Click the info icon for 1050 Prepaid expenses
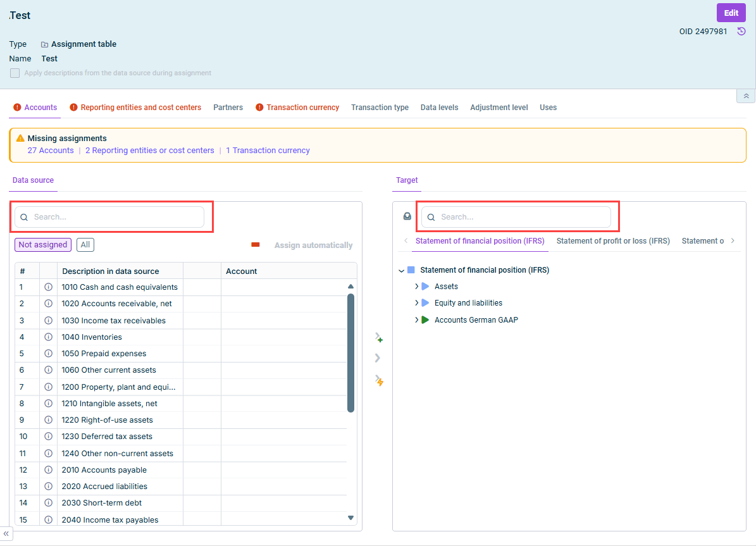Viewport: 756px width, 546px height. click(48, 353)
